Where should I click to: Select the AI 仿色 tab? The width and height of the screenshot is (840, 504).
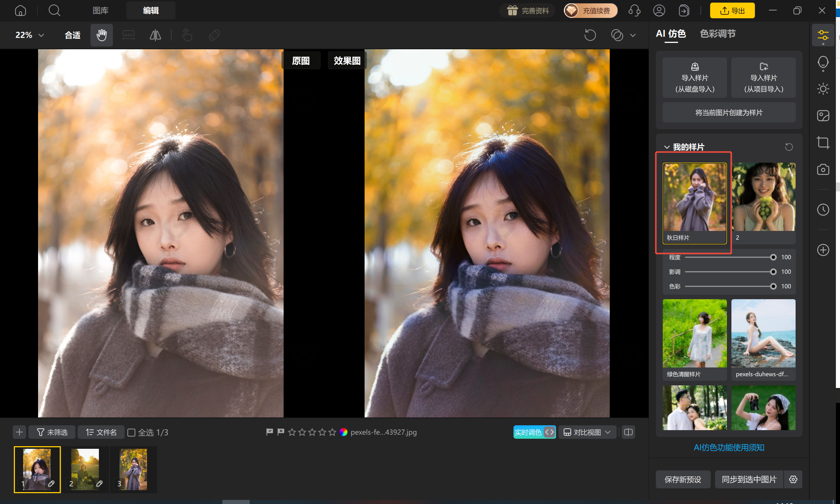(x=671, y=34)
